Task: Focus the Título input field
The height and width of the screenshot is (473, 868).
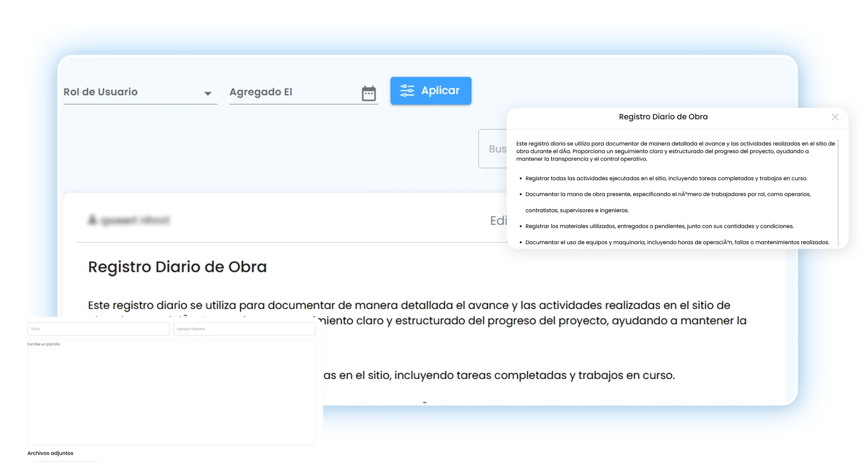Action: [98, 329]
